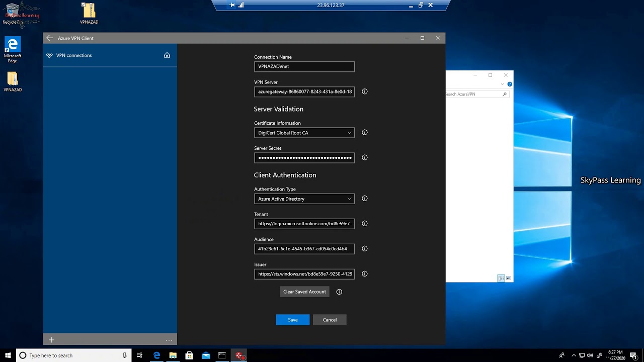The height and width of the screenshot is (362, 644).
Task: Show info for Clear Saved Account
Action: [x=339, y=292]
